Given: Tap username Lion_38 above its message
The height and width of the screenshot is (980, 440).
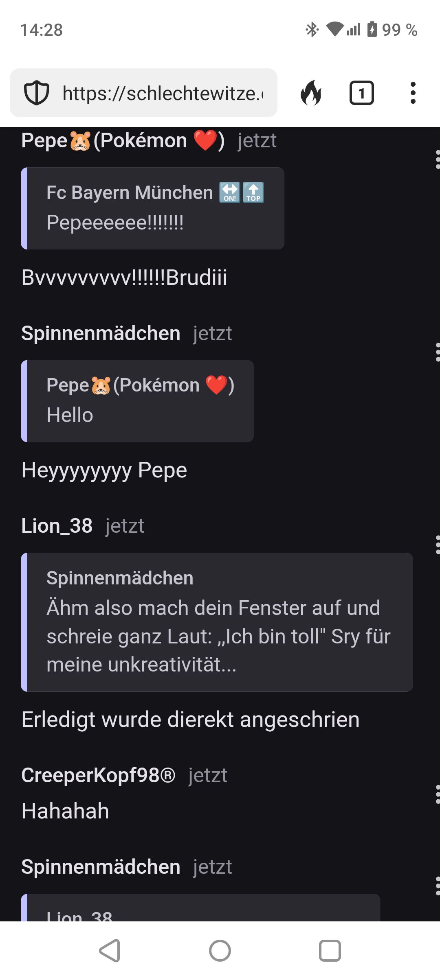Looking at the screenshot, I should pyautogui.click(x=57, y=526).
